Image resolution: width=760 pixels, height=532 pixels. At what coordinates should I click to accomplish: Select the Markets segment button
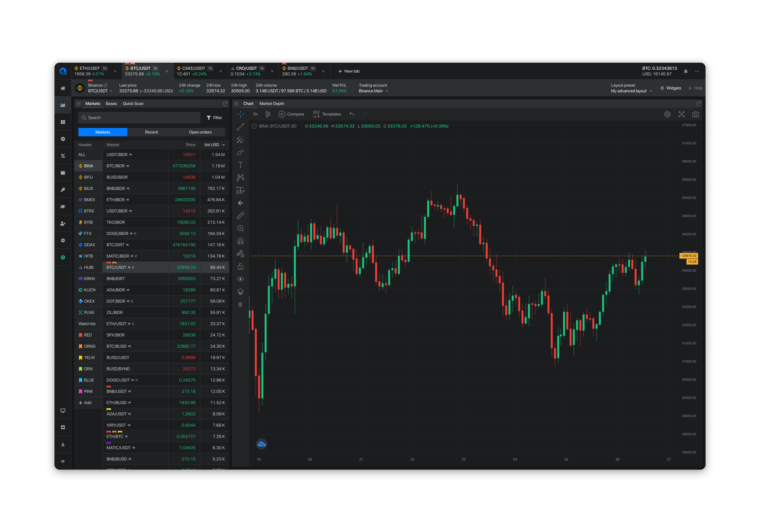pos(103,132)
